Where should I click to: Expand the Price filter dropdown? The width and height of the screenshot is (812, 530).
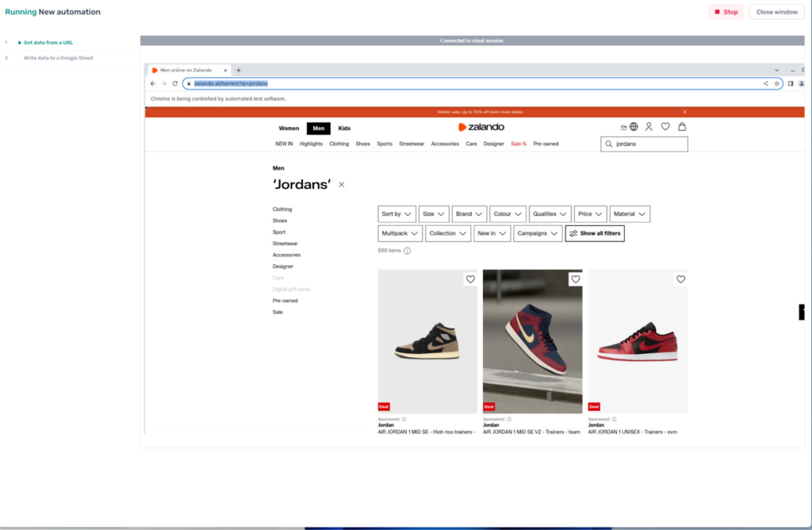[x=590, y=213]
